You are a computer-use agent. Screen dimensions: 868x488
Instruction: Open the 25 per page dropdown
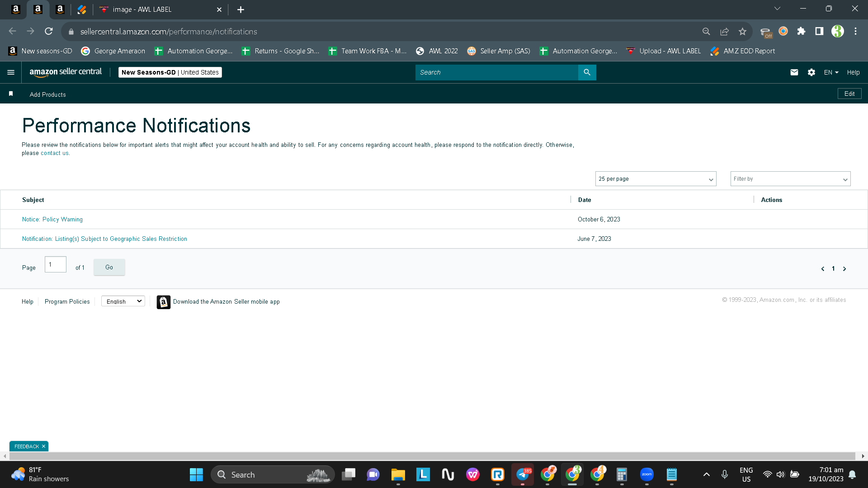[x=656, y=179]
